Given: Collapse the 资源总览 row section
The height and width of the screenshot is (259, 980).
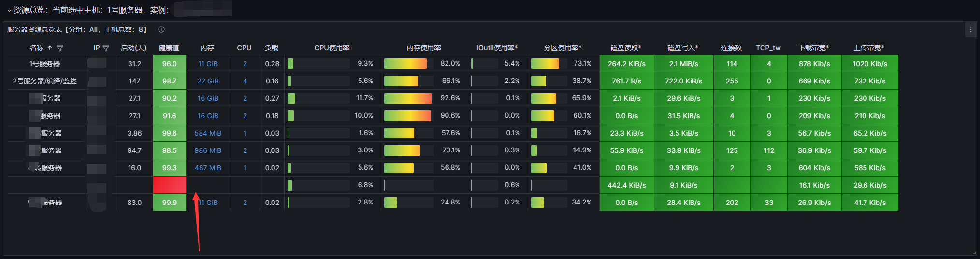Looking at the screenshot, I should tap(9, 10).
